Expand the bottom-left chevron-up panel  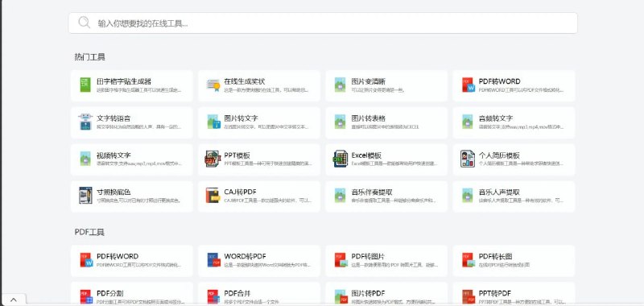click(13, 300)
